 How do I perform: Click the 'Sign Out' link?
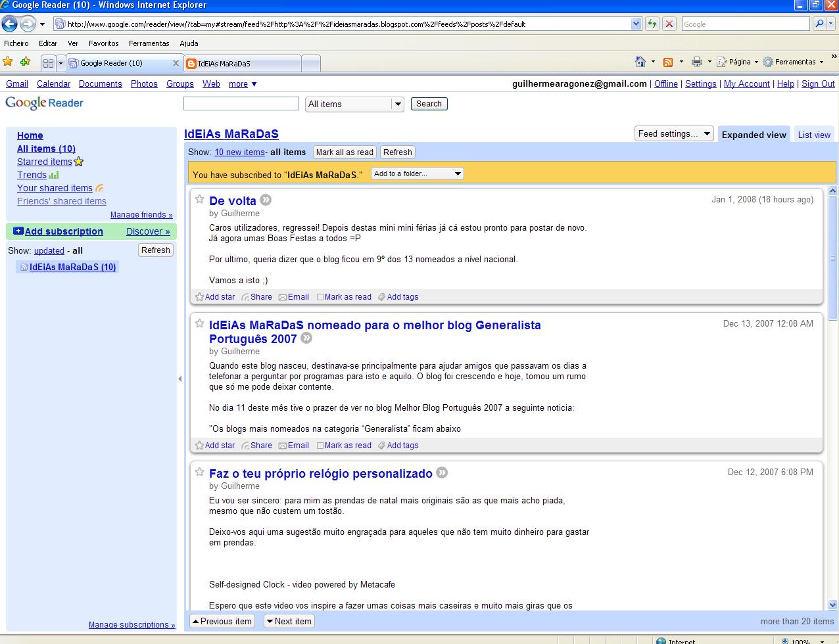818,84
